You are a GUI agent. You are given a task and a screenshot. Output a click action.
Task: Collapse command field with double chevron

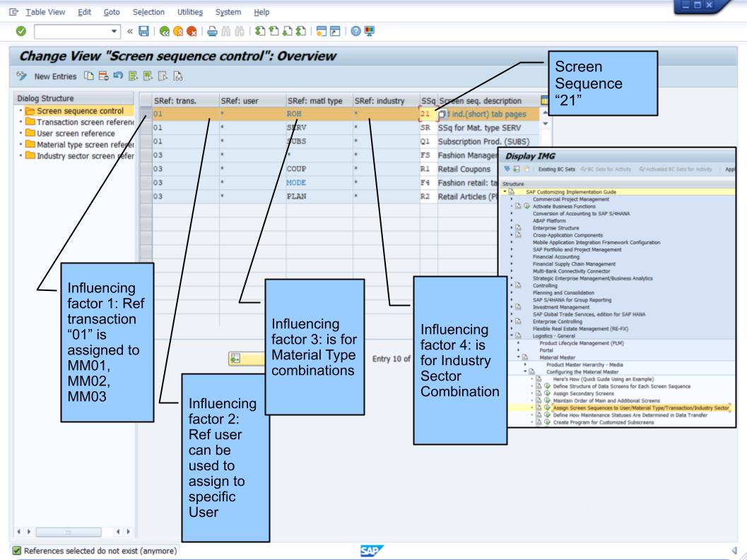(x=129, y=32)
